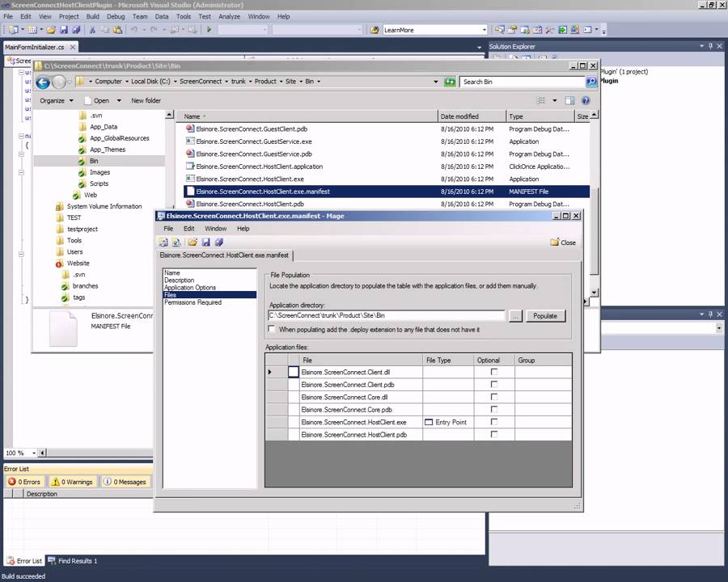This screenshot has height=582, width=728.
Task: Enable the add .deploy extension checkbox
Action: tap(272, 329)
